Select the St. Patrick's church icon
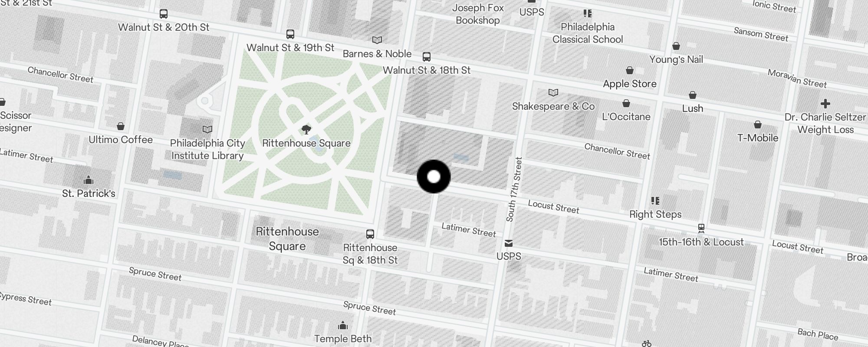 pyautogui.click(x=89, y=180)
